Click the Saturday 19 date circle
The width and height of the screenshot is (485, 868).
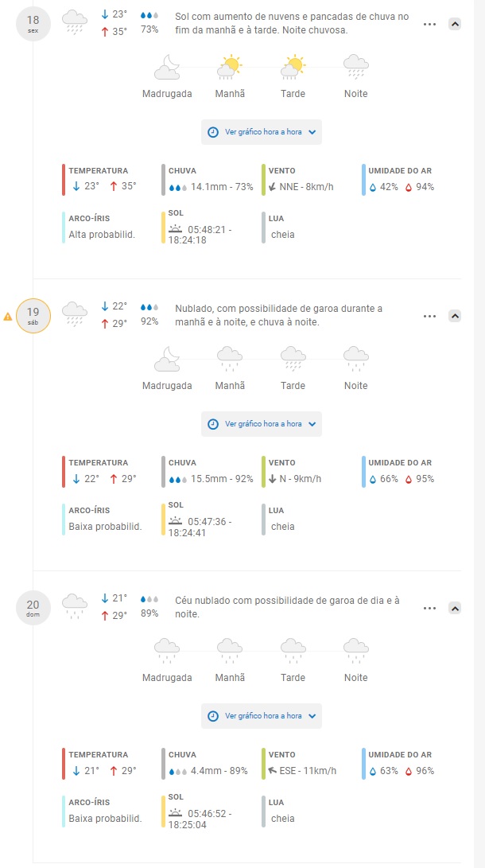pyautogui.click(x=33, y=316)
